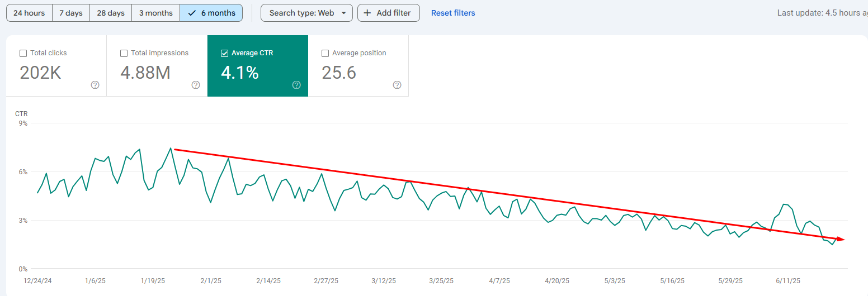Uncheck the Average CTR checkbox
This screenshot has width=868, height=296.
(224, 53)
